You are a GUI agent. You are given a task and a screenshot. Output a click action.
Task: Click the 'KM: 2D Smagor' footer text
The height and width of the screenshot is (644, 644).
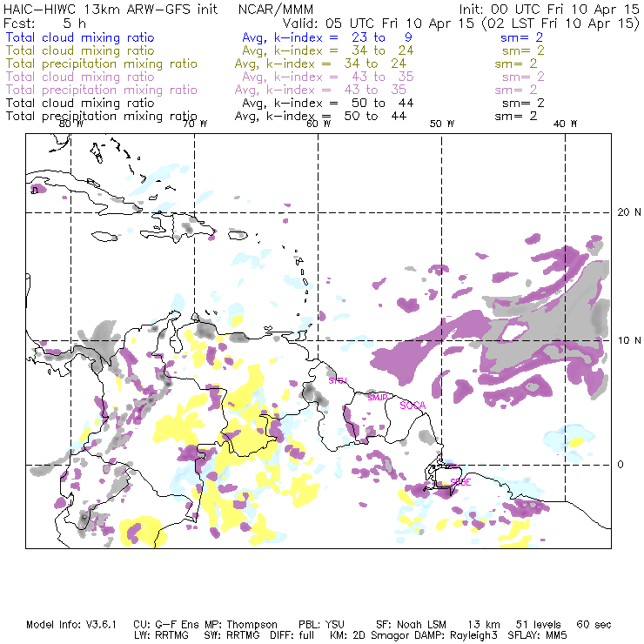click(369, 635)
